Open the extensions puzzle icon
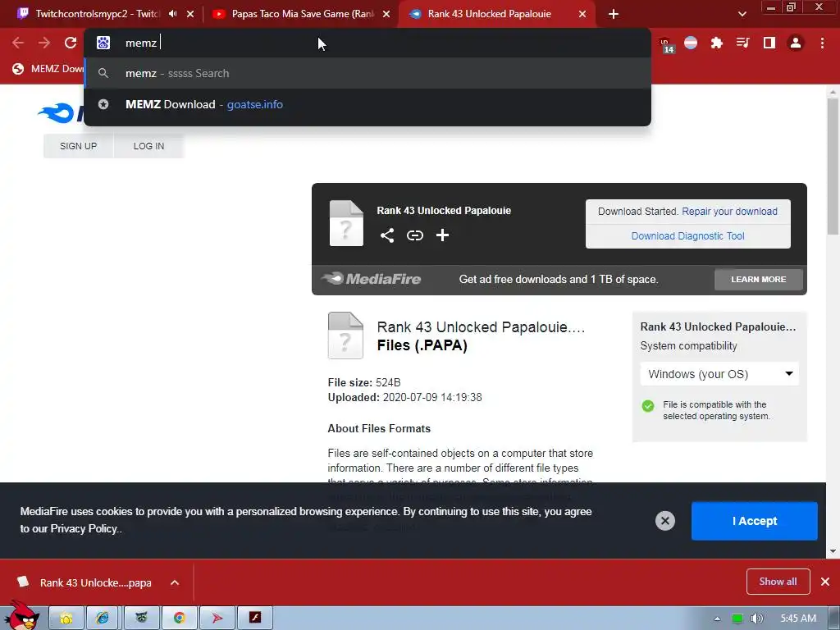 tap(716, 43)
